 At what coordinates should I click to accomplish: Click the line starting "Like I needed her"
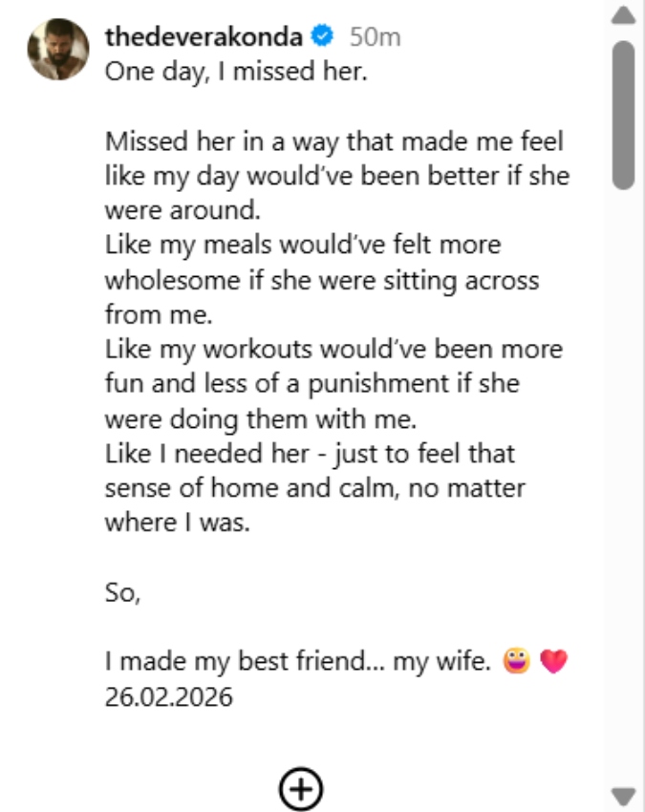(308, 453)
